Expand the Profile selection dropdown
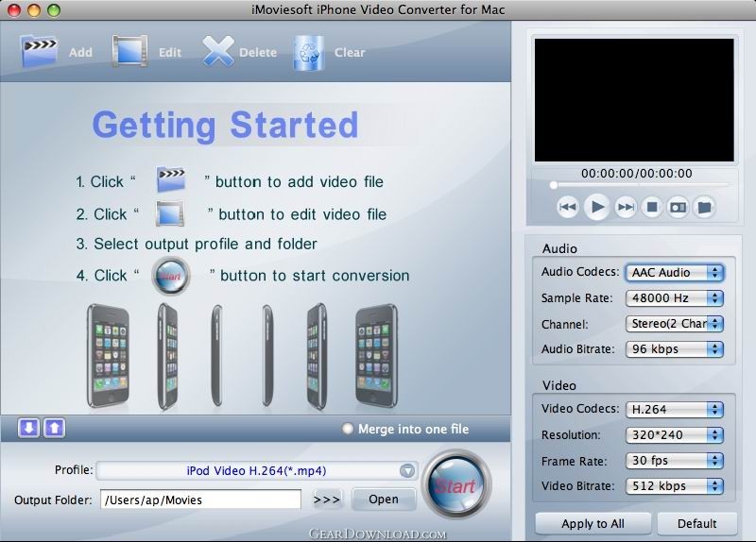This screenshot has height=542, width=756. point(407,470)
